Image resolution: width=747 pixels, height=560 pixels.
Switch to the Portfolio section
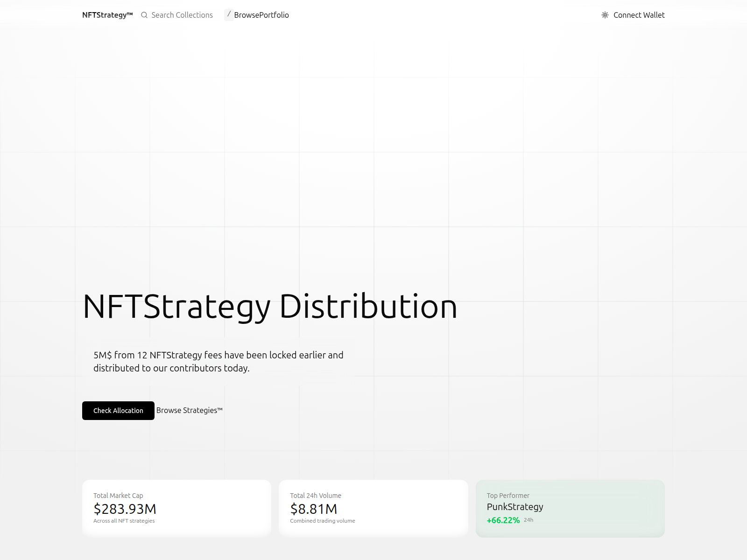pyautogui.click(x=274, y=15)
